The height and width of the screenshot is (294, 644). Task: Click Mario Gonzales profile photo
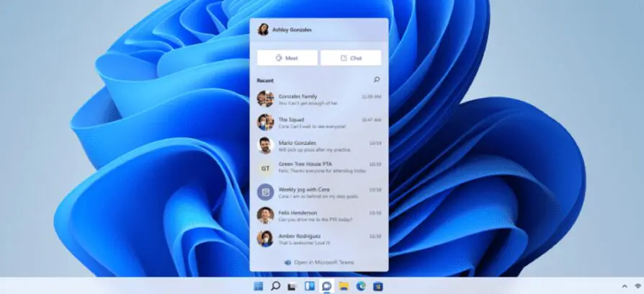tap(265, 146)
